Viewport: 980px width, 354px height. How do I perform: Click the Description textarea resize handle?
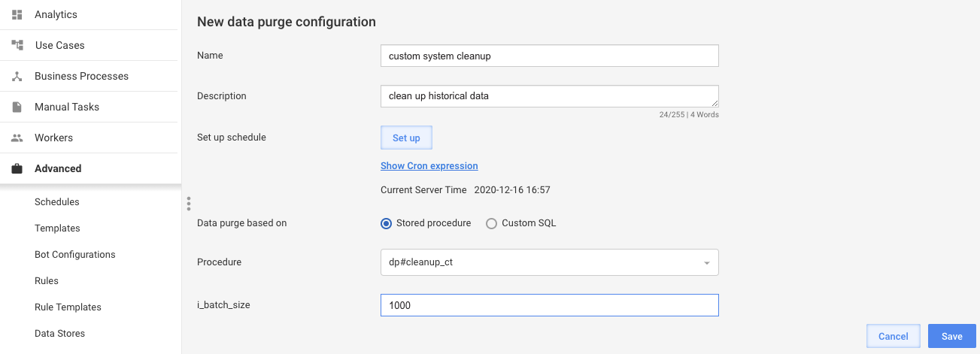(x=715, y=103)
